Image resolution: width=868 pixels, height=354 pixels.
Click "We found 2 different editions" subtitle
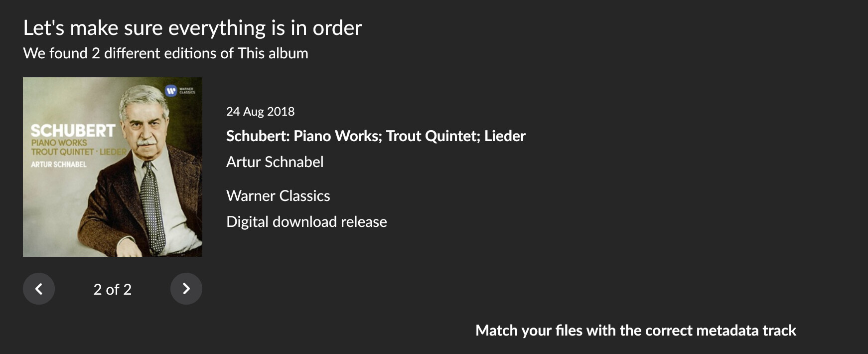click(x=165, y=53)
